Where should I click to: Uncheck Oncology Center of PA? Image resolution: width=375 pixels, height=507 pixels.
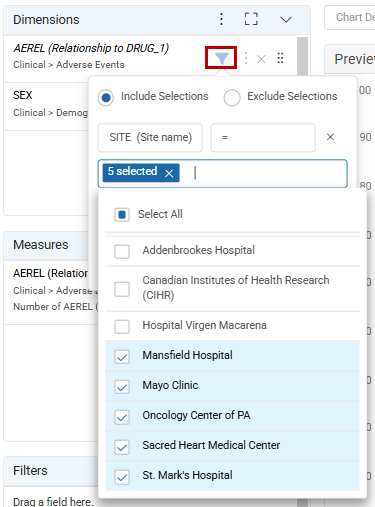point(122,416)
